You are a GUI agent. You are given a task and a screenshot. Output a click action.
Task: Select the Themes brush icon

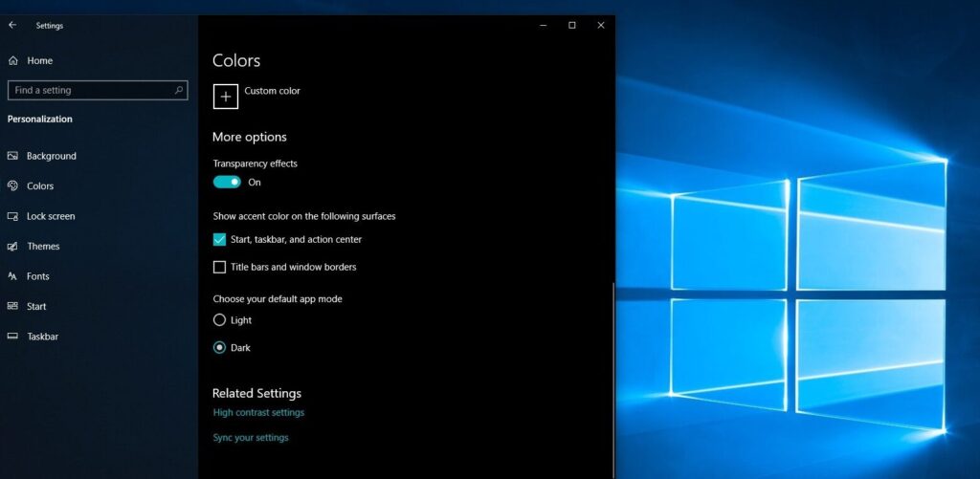(12, 246)
